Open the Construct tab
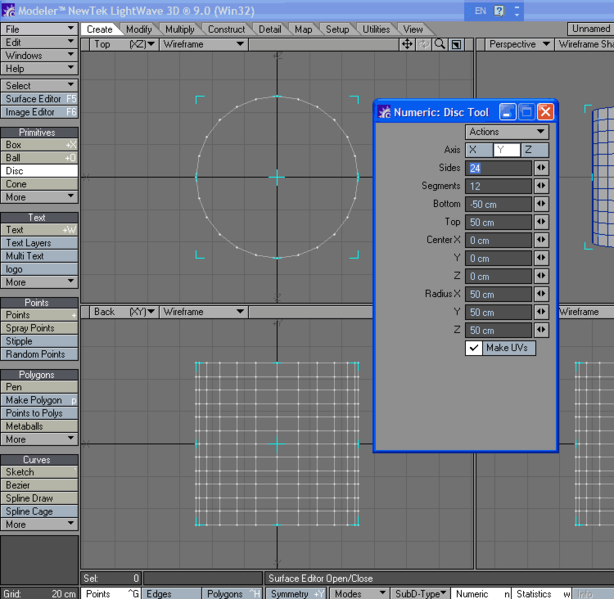Image resolution: width=614 pixels, height=599 pixels. click(226, 29)
